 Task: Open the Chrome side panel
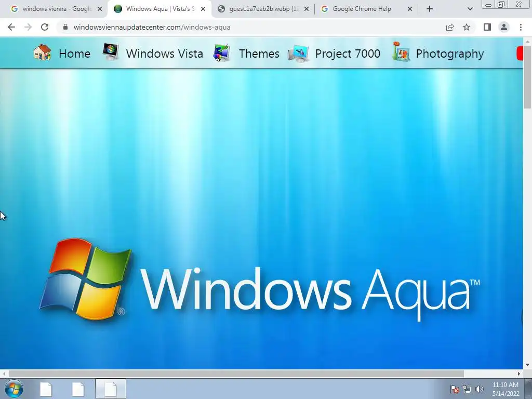click(487, 27)
